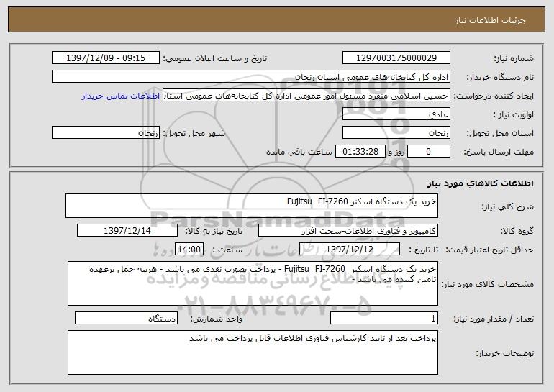Image resolution: width=554 pixels, height=392 pixels.
Task: Click the جزئیات اطلاعات نیاز header title
Action: [x=490, y=20]
